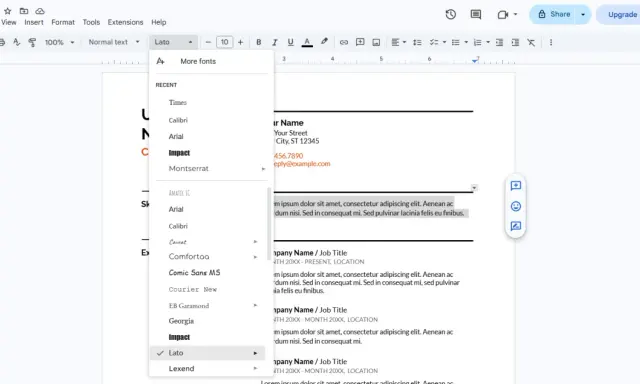
Task: Open the Format menu
Action: (x=63, y=22)
